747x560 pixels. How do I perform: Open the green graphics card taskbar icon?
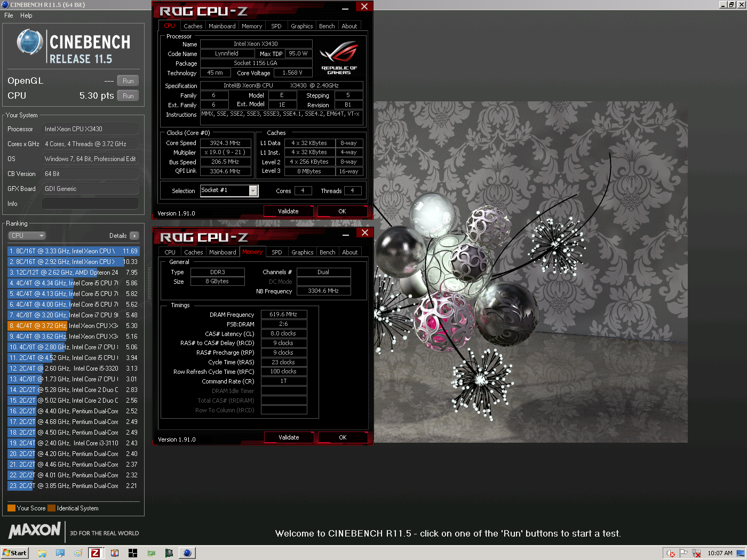[151, 553]
